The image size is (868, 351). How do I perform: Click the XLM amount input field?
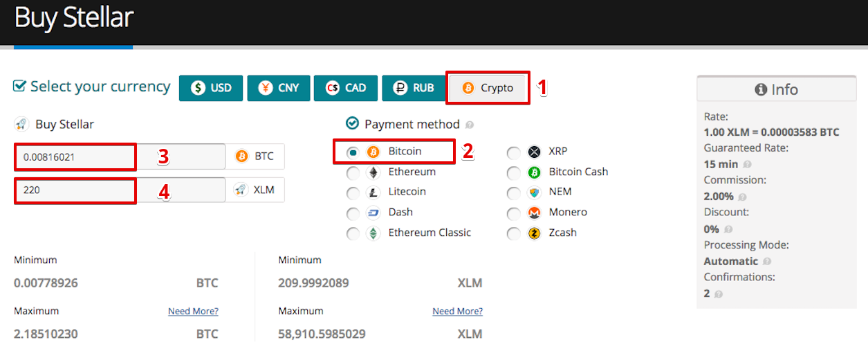[x=120, y=190]
